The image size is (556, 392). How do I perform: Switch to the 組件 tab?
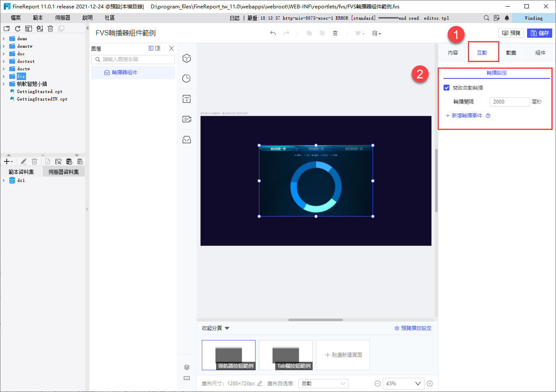pyautogui.click(x=540, y=53)
